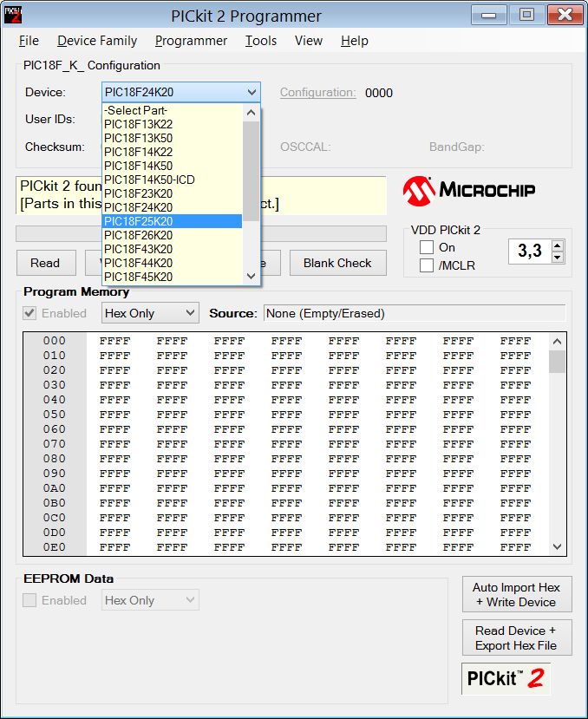Screen dimensions: 588x719
Task: Collapse the Device combo box arrow
Action: (x=252, y=92)
